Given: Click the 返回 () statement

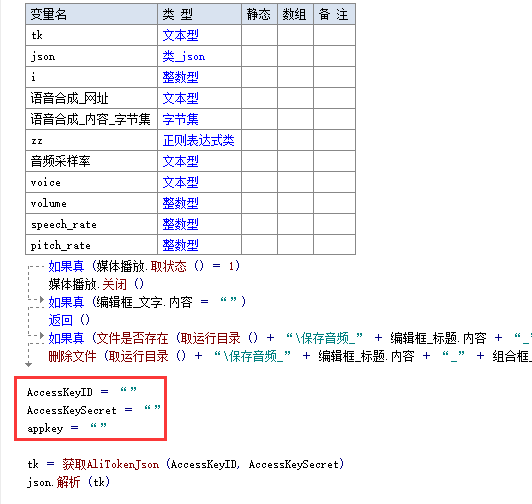Looking at the screenshot, I should pos(69,320).
